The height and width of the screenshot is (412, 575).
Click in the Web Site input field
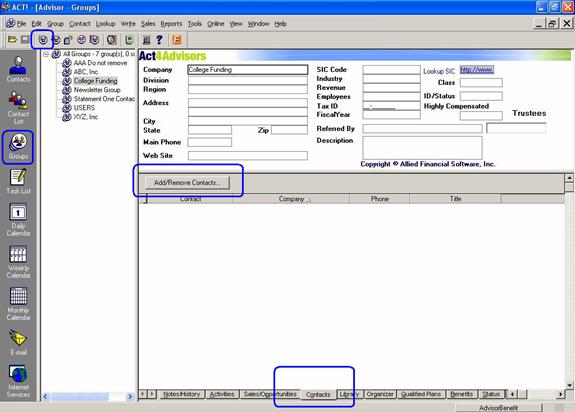(248, 156)
